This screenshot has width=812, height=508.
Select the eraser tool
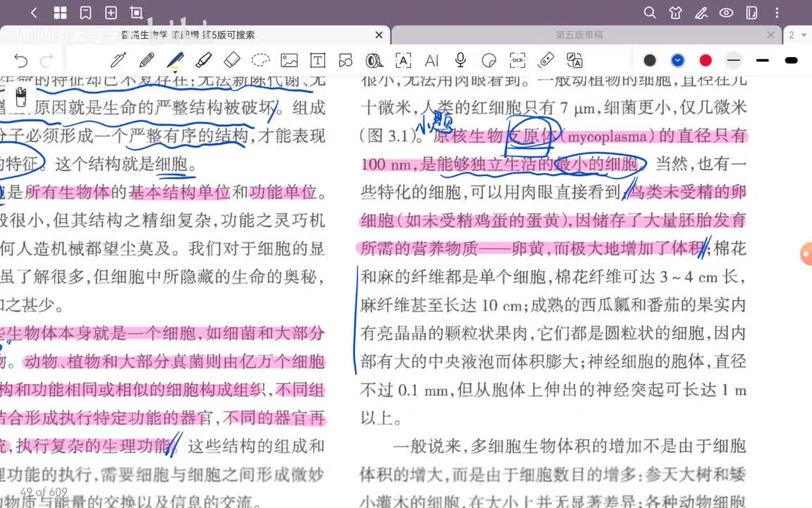(232, 61)
